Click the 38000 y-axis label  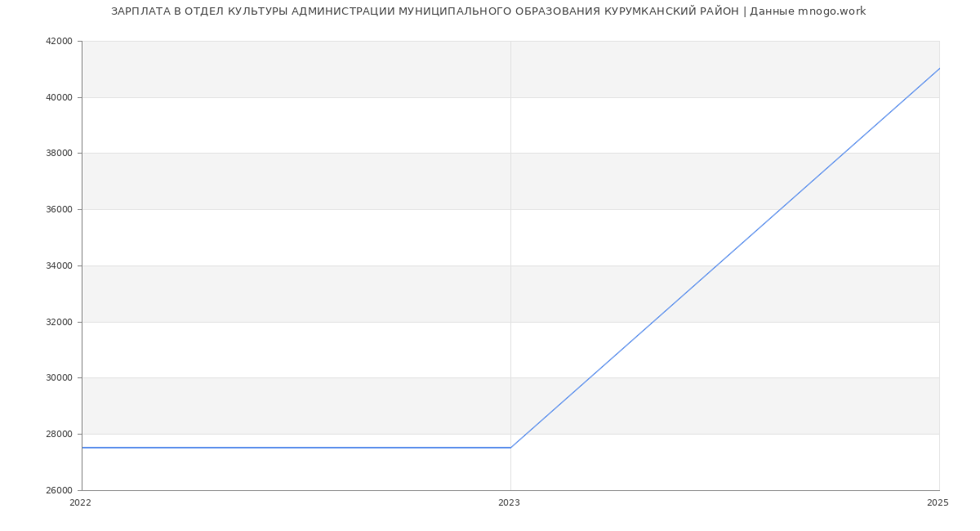(x=59, y=154)
